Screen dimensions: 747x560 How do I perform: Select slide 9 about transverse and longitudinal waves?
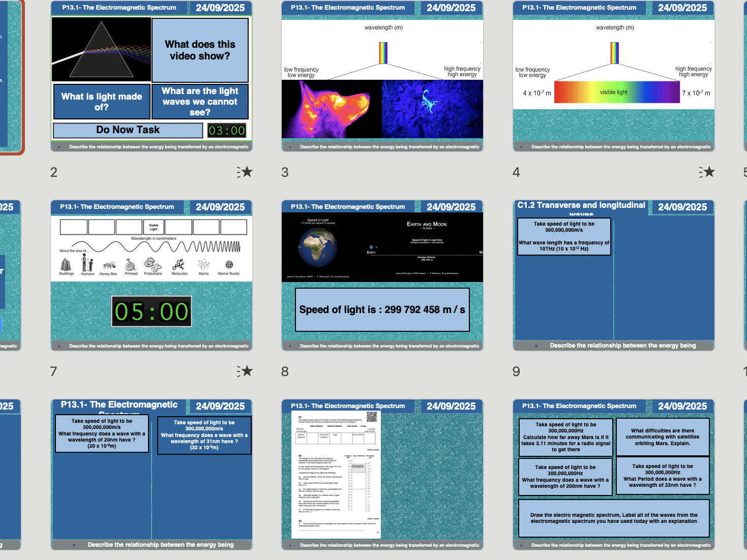pyautogui.click(x=613, y=274)
